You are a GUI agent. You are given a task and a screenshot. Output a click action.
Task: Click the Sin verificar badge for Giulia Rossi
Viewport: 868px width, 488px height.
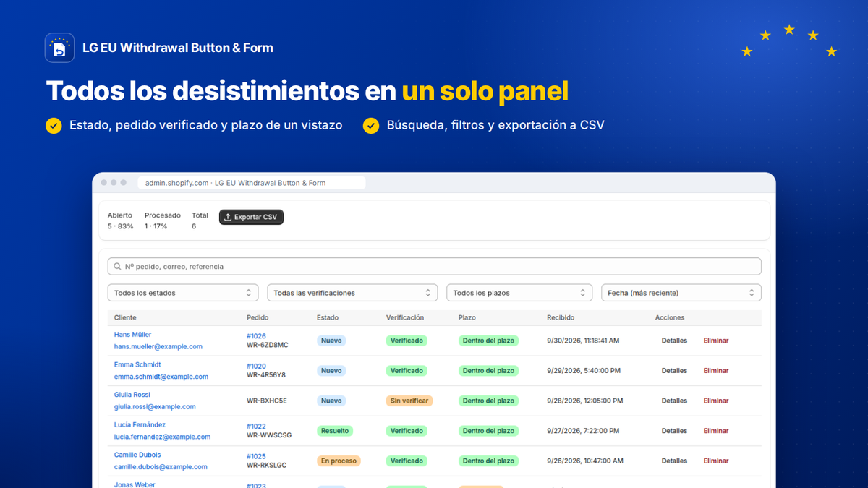click(409, 401)
